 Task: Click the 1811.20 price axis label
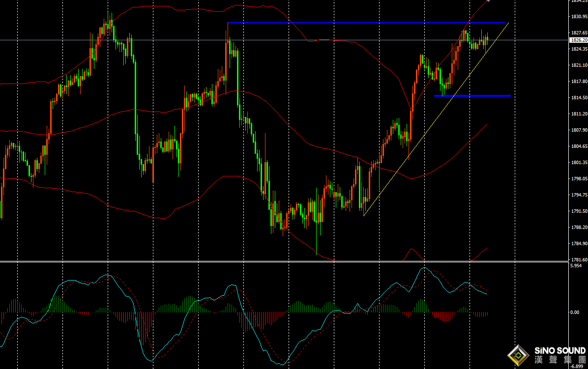tap(579, 114)
